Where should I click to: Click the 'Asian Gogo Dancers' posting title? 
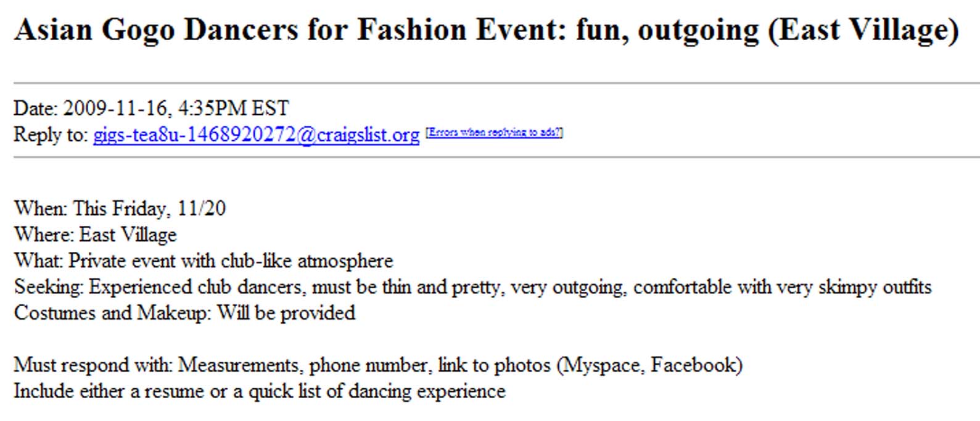tap(156, 30)
